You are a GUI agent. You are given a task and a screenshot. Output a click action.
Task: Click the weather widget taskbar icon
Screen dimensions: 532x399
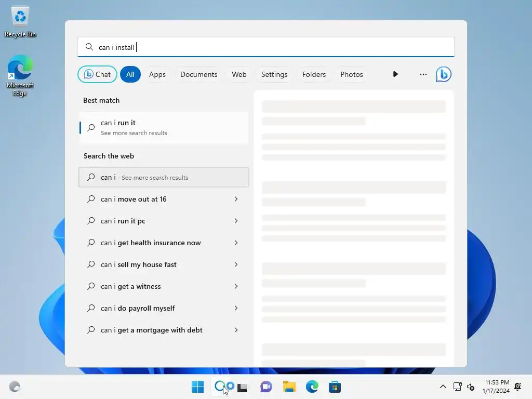pyautogui.click(x=15, y=387)
